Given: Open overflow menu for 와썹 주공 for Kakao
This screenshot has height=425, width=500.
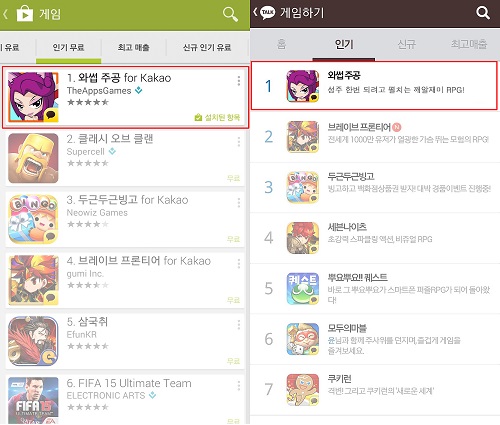Looking at the screenshot, I should (239, 81).
